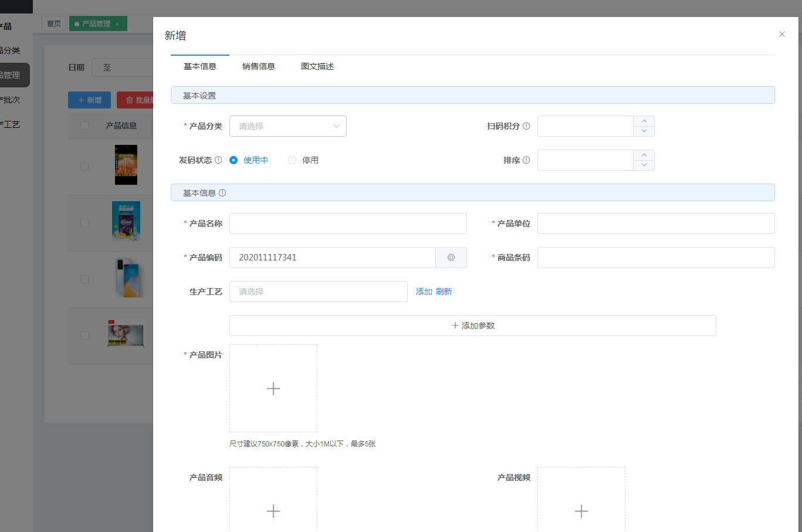
Task: Click the 商品条码 input field
Action: coord(656,257)
